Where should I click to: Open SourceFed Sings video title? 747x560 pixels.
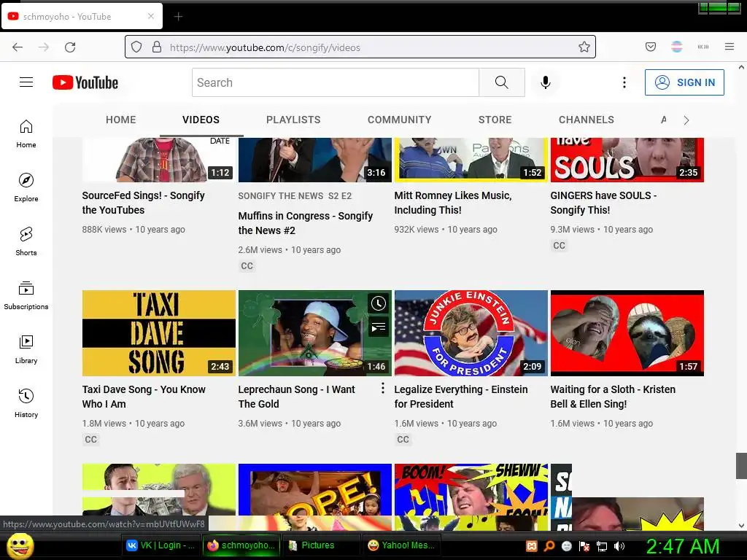click(x=144, y=203)
